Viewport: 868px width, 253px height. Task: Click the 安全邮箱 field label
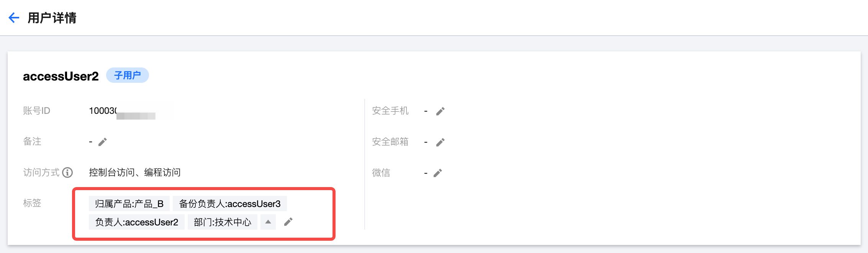coord(390,142)
